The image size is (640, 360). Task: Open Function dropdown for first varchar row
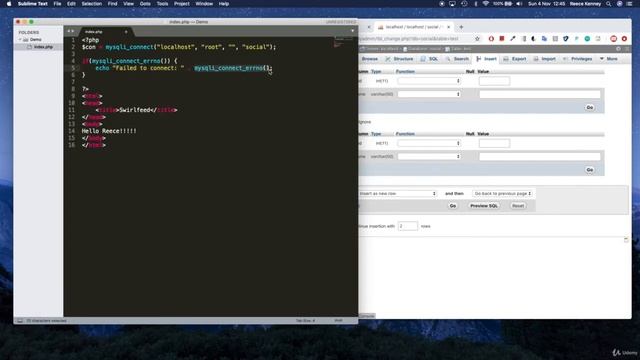pos(429,94)
